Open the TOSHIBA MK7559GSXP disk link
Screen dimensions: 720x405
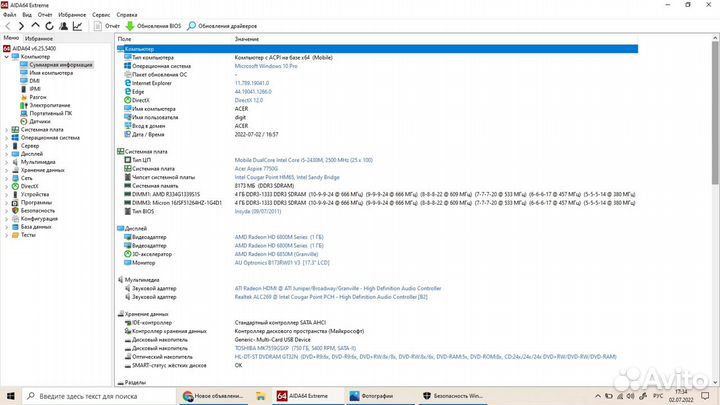[x=295, y=348]
